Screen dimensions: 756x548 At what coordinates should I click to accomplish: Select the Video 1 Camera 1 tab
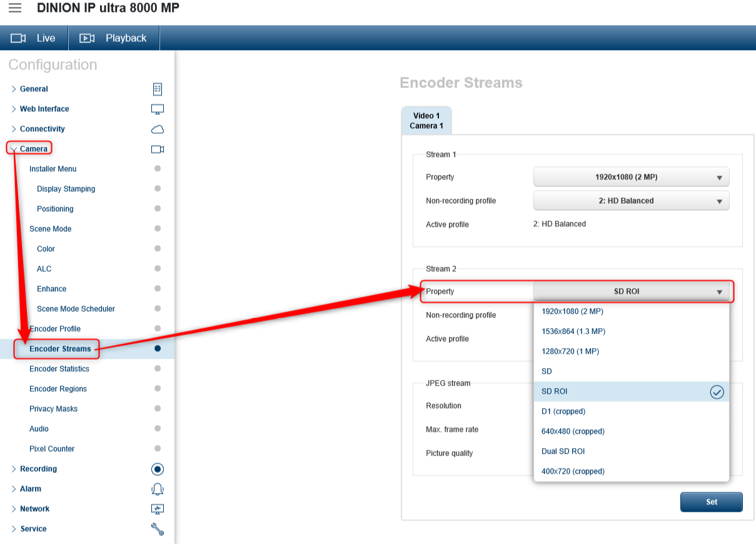[x=426, y=121]
